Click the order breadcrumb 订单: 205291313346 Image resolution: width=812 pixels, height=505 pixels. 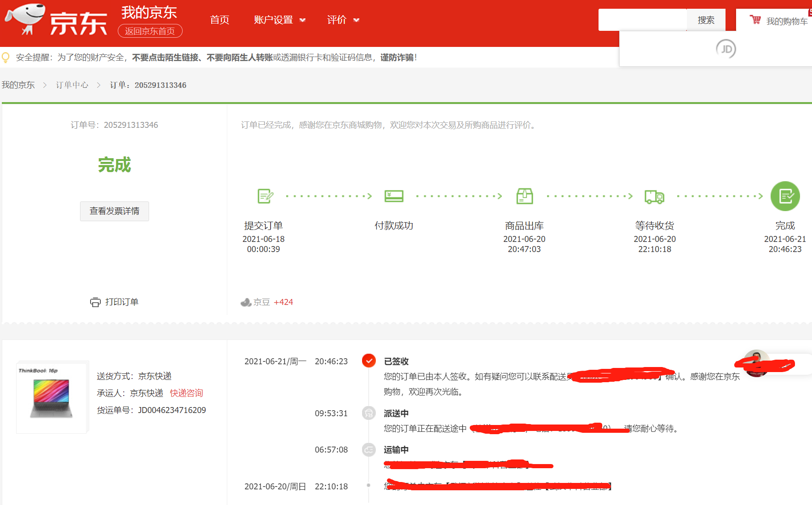click(x=148, y=85)
